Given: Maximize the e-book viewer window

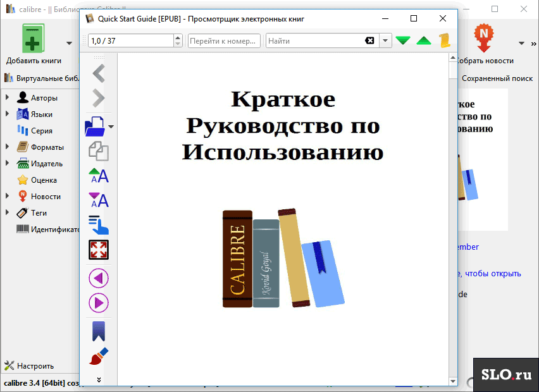Looking at the screenshot, I should 414,18.
